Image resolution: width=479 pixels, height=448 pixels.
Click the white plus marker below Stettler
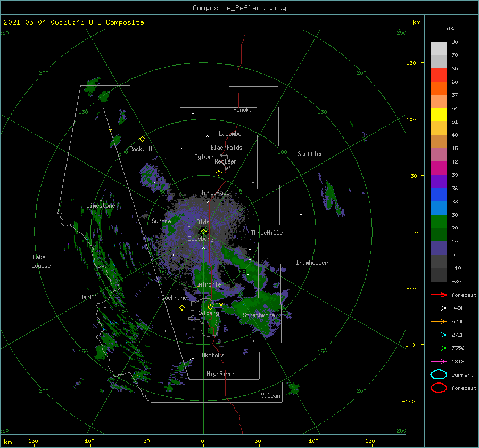click(x=301, y=214)
